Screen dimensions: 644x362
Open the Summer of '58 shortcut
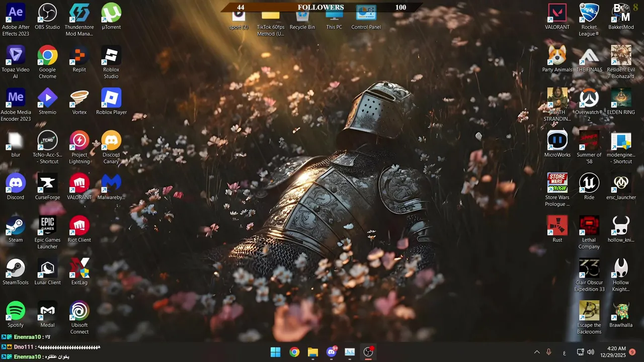coord(589,147)
